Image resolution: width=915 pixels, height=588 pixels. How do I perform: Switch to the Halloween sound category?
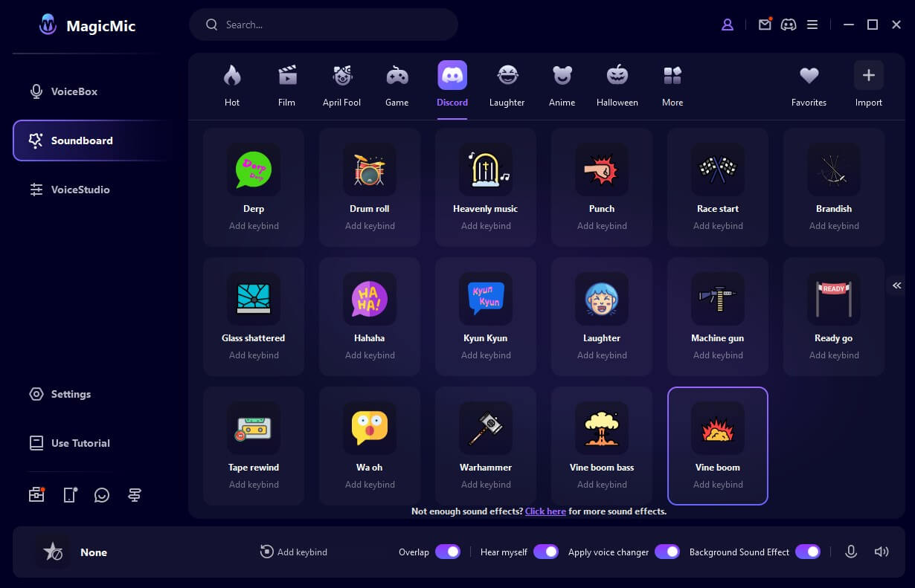coord(617,84)
